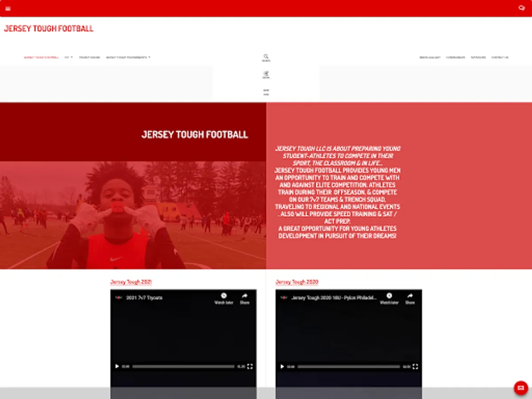532x399 pixels.
Task: Share the Jersey Tough 2020 18U video
Action: (x=410, y=298)
